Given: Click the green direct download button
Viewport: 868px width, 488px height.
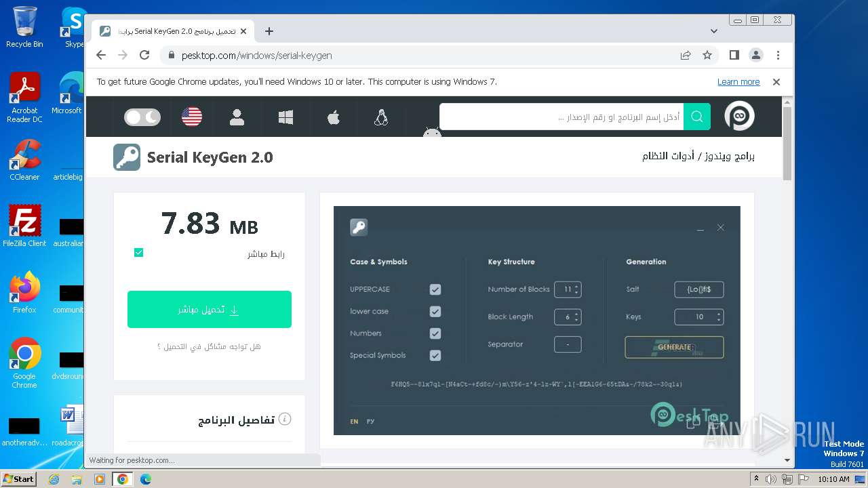Looking at the screenshot, I should (x=210, y=309).
